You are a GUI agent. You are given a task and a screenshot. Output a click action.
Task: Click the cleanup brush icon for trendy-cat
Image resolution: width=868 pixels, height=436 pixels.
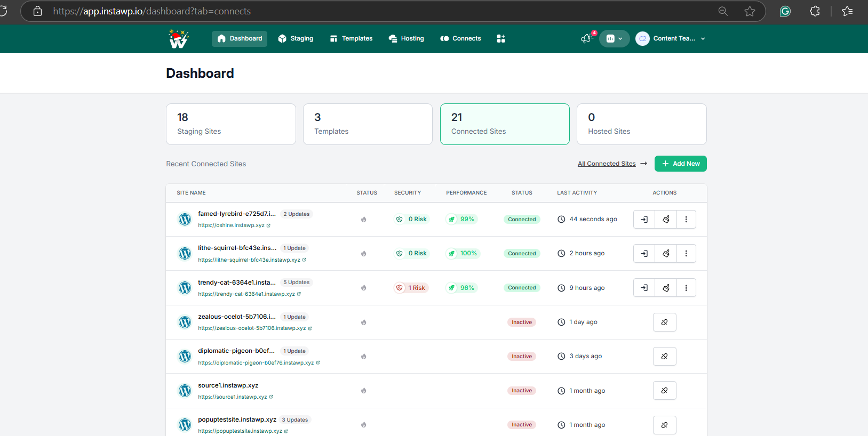coord(666,288)
